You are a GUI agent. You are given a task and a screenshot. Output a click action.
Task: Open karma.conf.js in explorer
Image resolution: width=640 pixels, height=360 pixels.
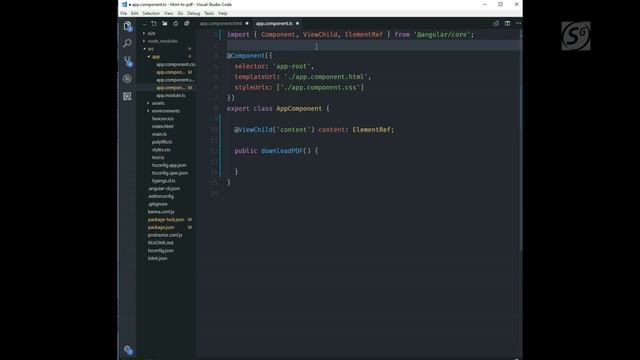(161, 212)
